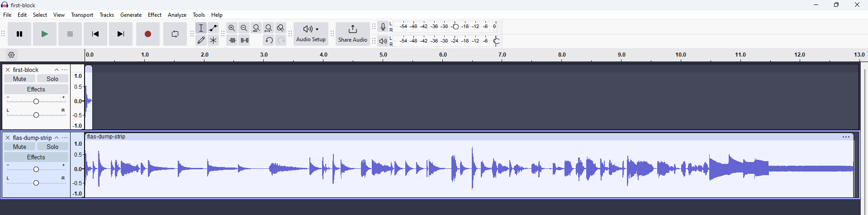Screen dimensions: 868x215
Task: Mute the flas-dump-strip track
Action: 19,147
